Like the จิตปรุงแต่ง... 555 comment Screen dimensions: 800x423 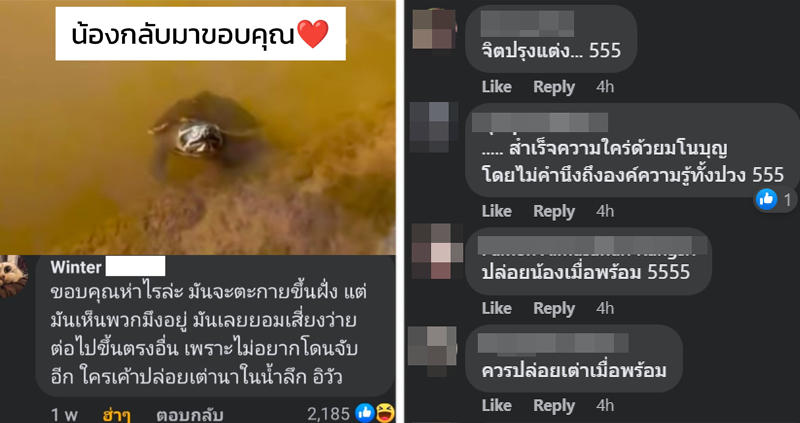pyautogui.click(x=496, y=87)
